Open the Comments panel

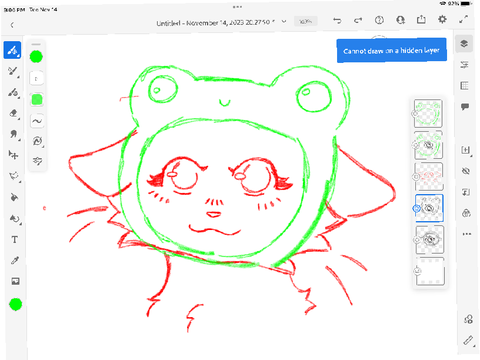click(x=465, y=107)
